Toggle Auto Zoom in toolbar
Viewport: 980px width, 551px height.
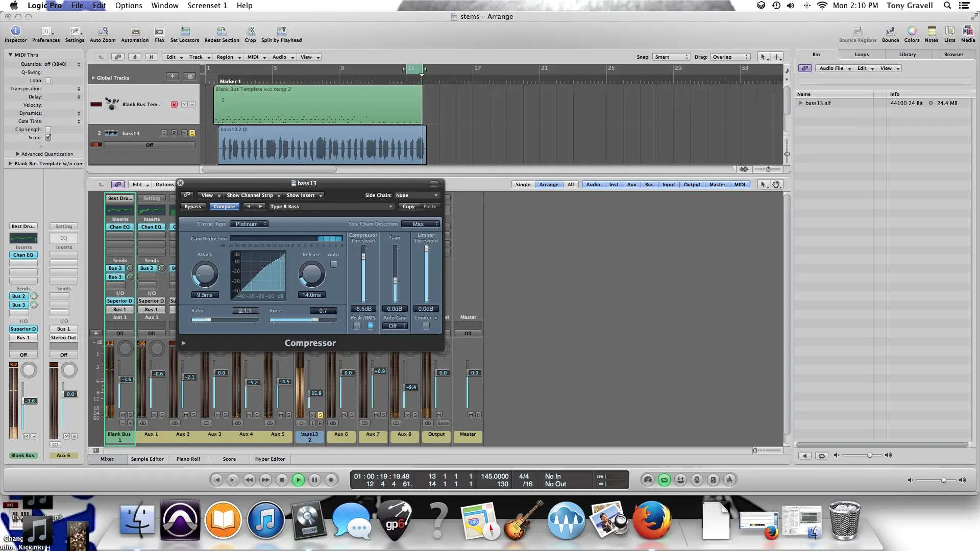coord(103,34)
